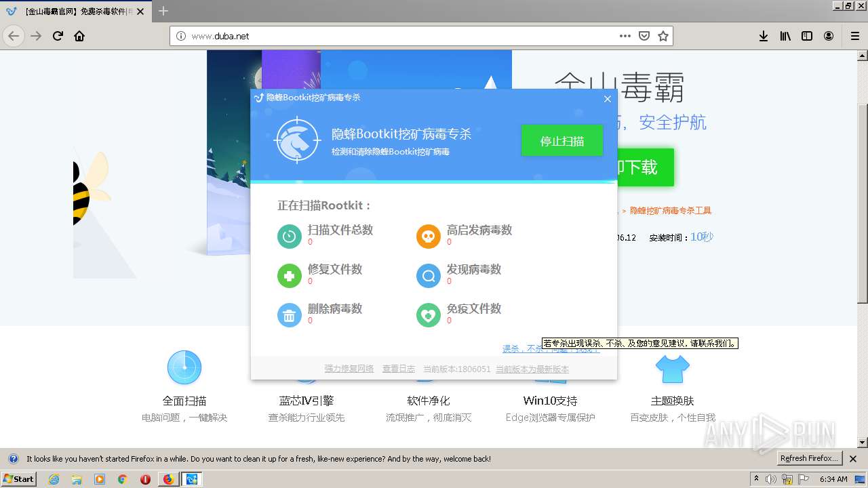Click the 发现病毒数 magnifier icon
The width and height of the screenshot is (868, 488).
(x=428, y=275)
